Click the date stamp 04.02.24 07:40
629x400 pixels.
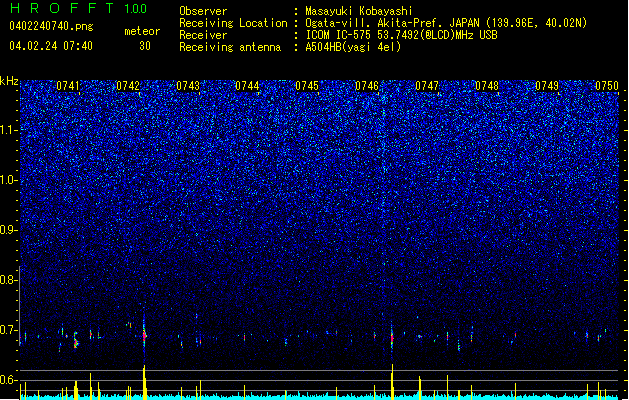click(51, 46)
